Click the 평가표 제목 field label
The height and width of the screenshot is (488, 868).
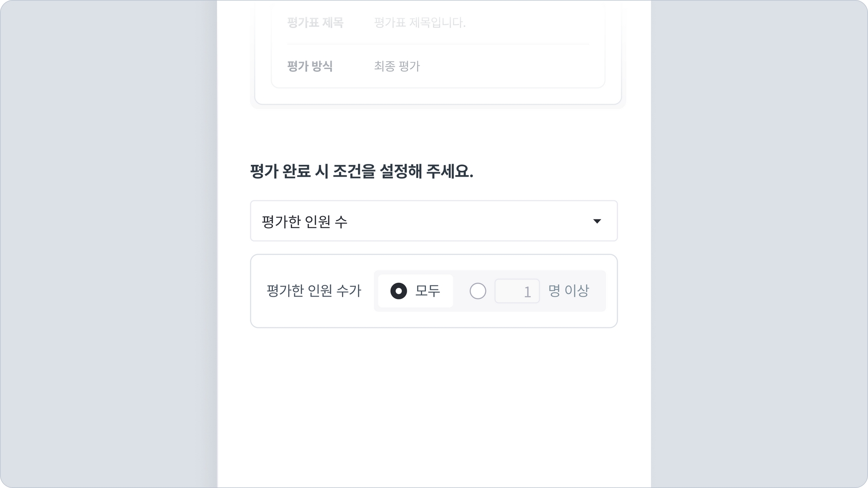(x=315, y=23)
